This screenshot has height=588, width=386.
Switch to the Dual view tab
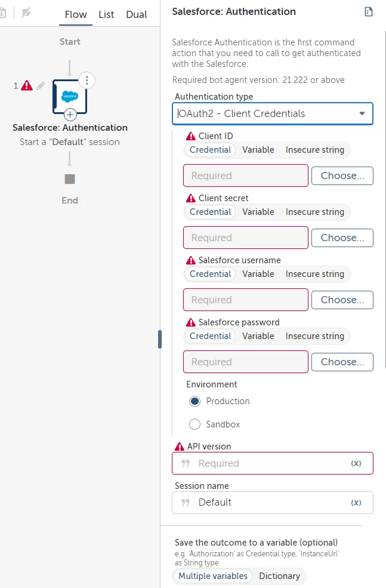[137, 14]
